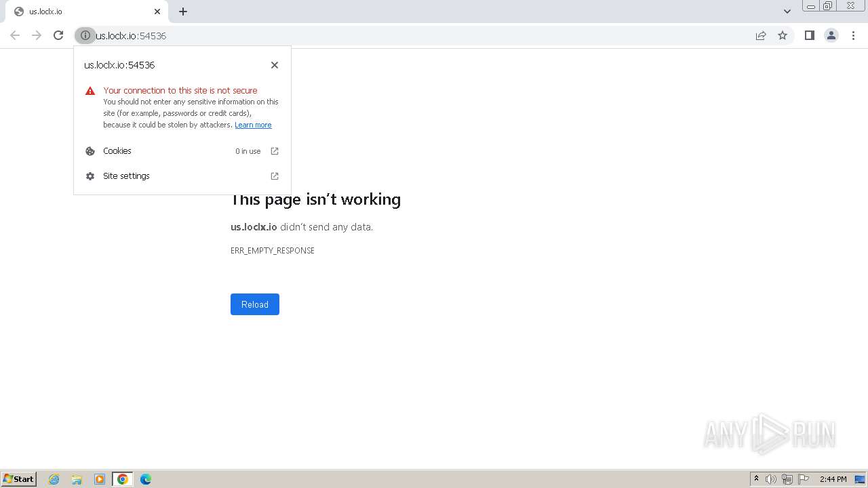Open Chrome's three-dot menu
868x488 pixels.
pyautogui.click(x=853, y=35)
